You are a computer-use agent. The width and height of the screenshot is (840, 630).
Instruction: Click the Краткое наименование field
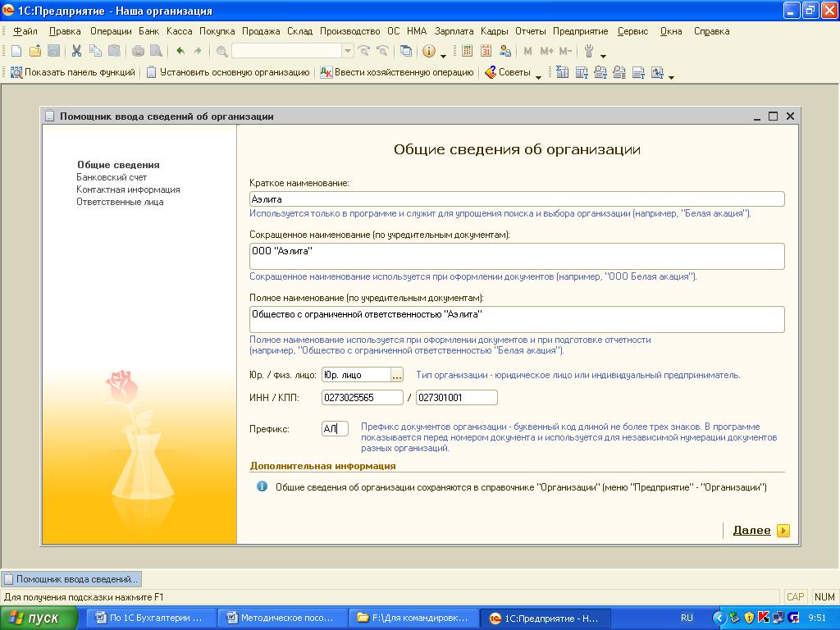click(517, 199)
